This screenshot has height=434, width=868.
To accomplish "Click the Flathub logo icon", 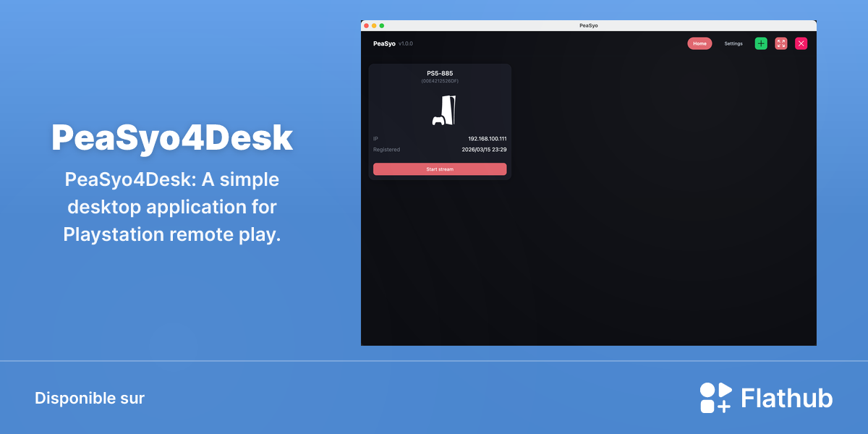I will [x=716, y=398].
